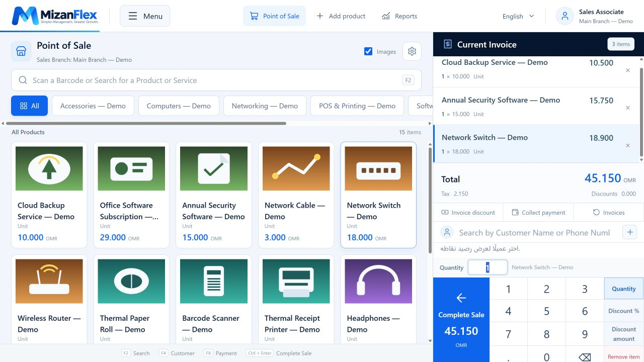The width and height of the screenshot is (644, 362).
Task: Add Office Software Subscription product card
Action: [131, 195]
